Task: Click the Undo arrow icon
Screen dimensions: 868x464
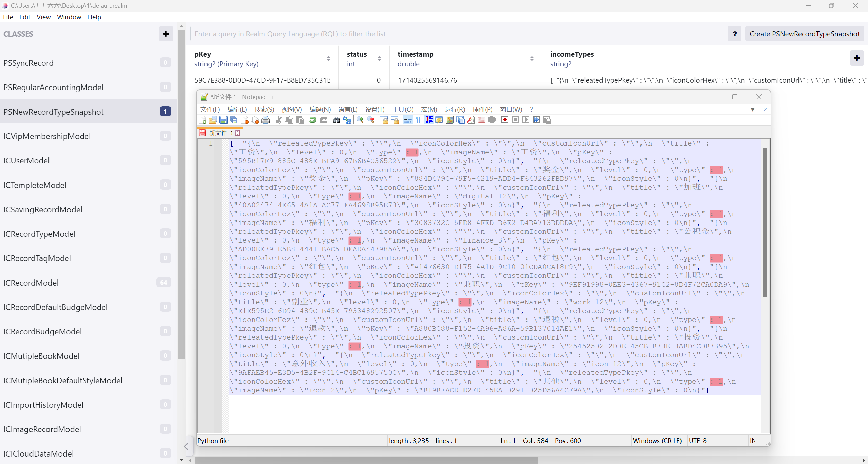Action: tap(313, 120)
